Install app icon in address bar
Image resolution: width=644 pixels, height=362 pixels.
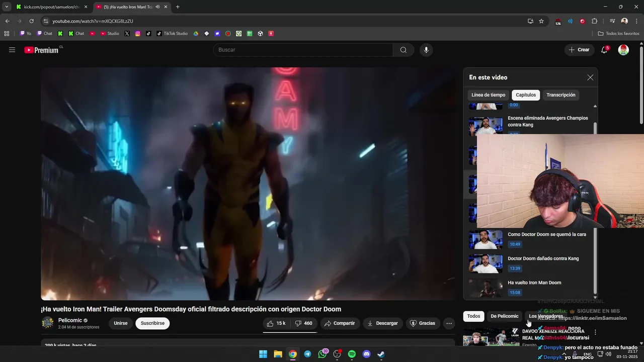530,21
